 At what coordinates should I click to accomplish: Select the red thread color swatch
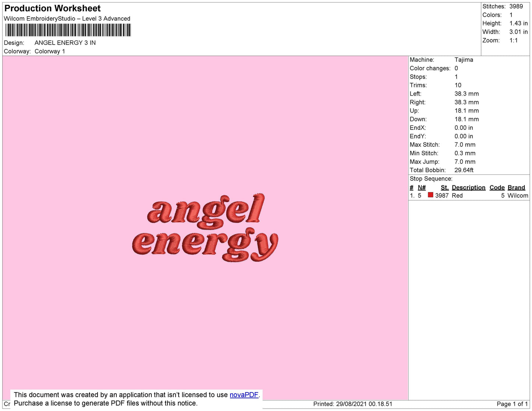pos(430,195)
